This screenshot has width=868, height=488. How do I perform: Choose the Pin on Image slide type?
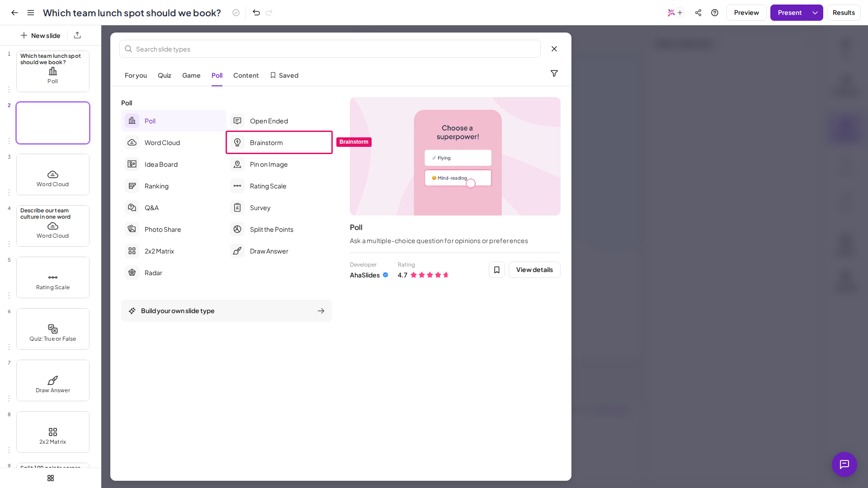tap(279, 164)
